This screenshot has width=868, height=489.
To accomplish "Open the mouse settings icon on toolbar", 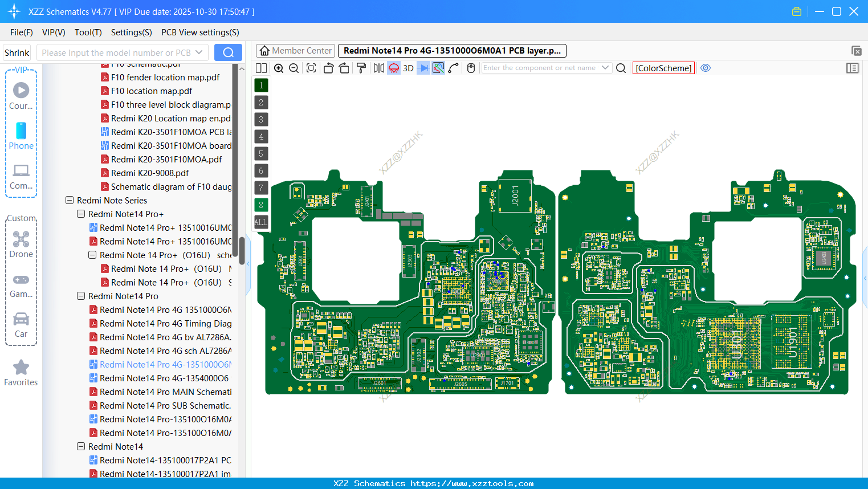I will tap(470, 68).
